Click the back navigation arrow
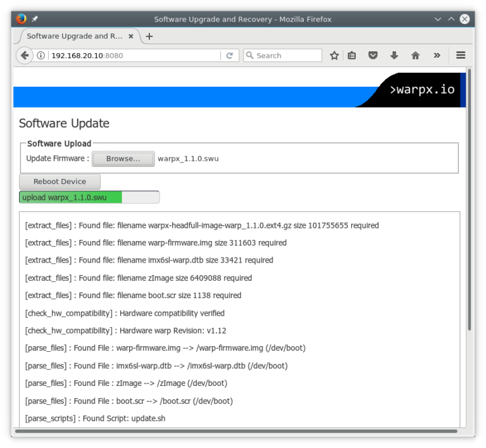This screenshot has height=448, width=486. click(x=25, y=56)
